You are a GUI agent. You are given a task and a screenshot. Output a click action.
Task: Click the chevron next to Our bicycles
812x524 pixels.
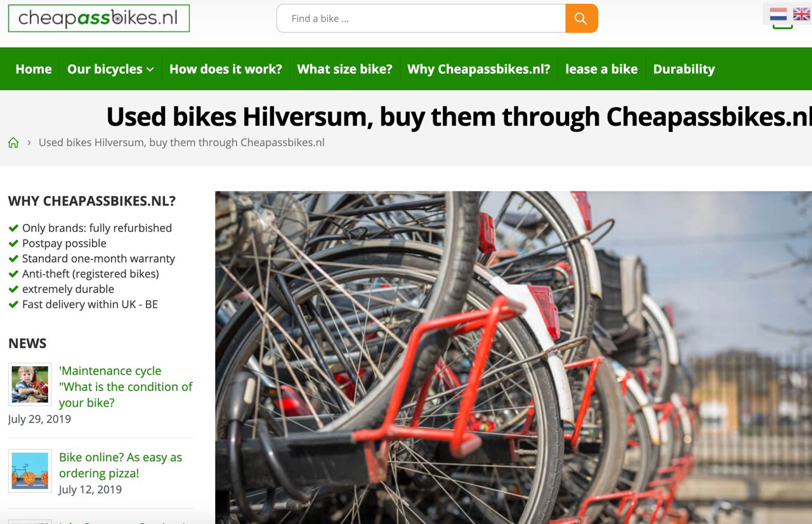tap(150, 70)
